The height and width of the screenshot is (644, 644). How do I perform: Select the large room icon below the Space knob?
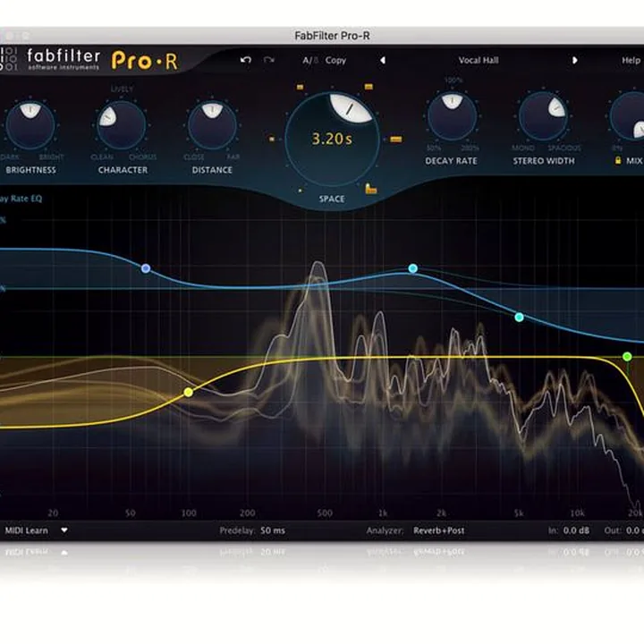pyautogui.click(x=371, y=189)
